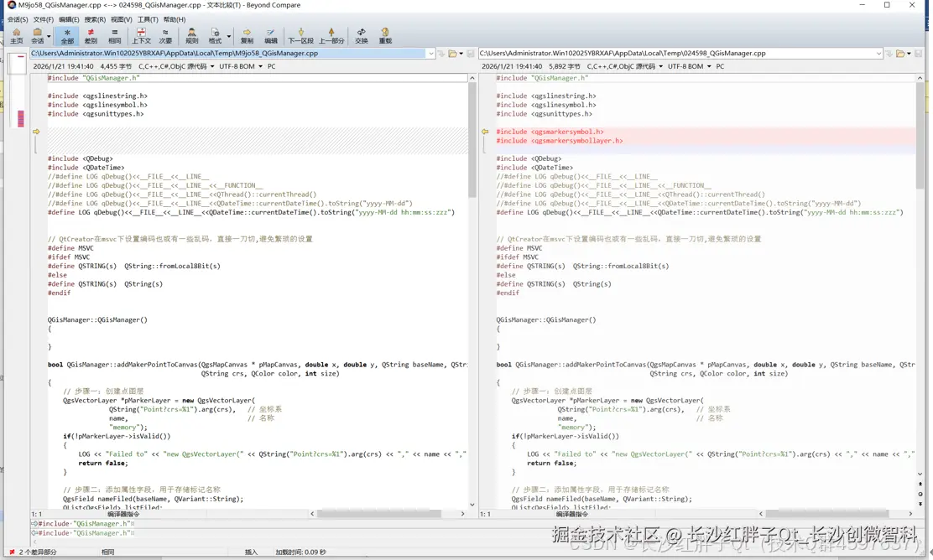Click the 上下文 (context) toolbar icon
The image size is (933, 560).
(141, 35)
